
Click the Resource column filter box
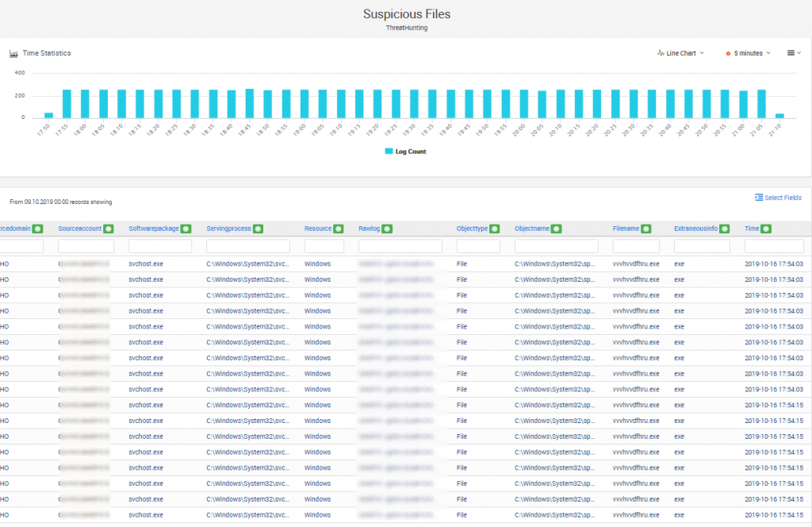(x=324, y=245)
